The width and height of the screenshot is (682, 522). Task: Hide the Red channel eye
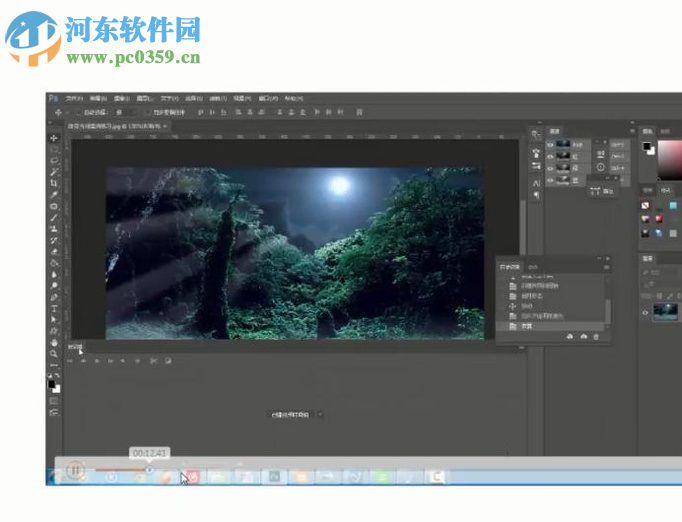point(550,156)
